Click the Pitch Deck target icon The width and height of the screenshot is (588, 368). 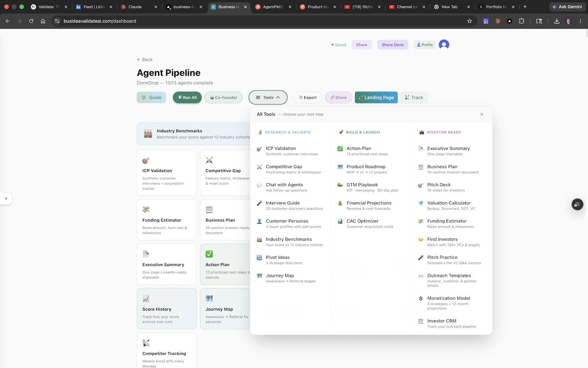coord(421,185)
